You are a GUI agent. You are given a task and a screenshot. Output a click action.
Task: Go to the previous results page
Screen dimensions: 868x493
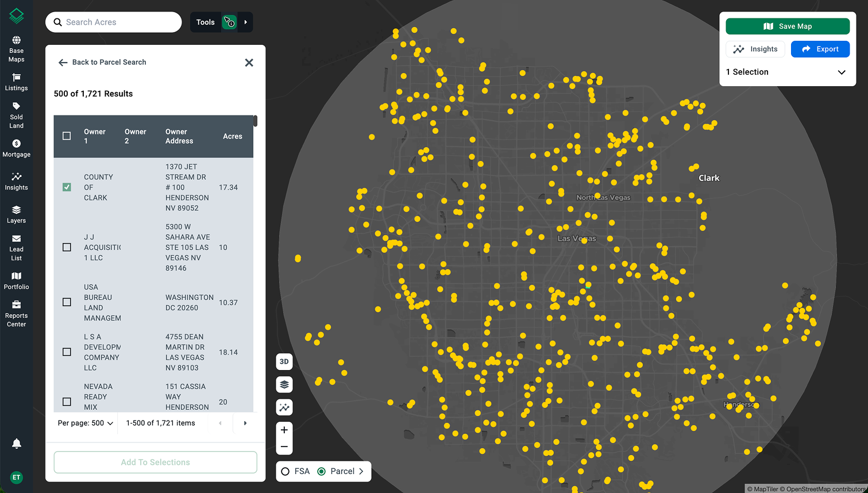(220, 423)
